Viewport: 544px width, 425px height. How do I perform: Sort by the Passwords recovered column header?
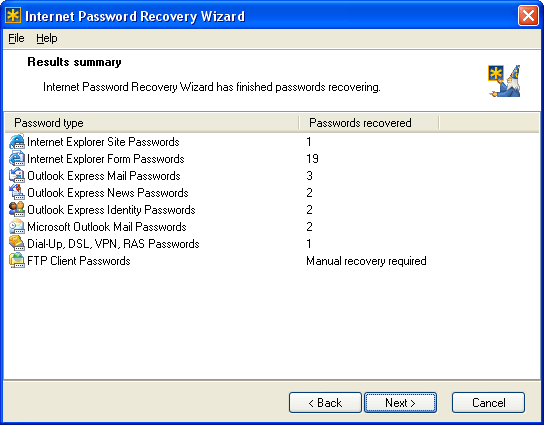coord(369,123)
